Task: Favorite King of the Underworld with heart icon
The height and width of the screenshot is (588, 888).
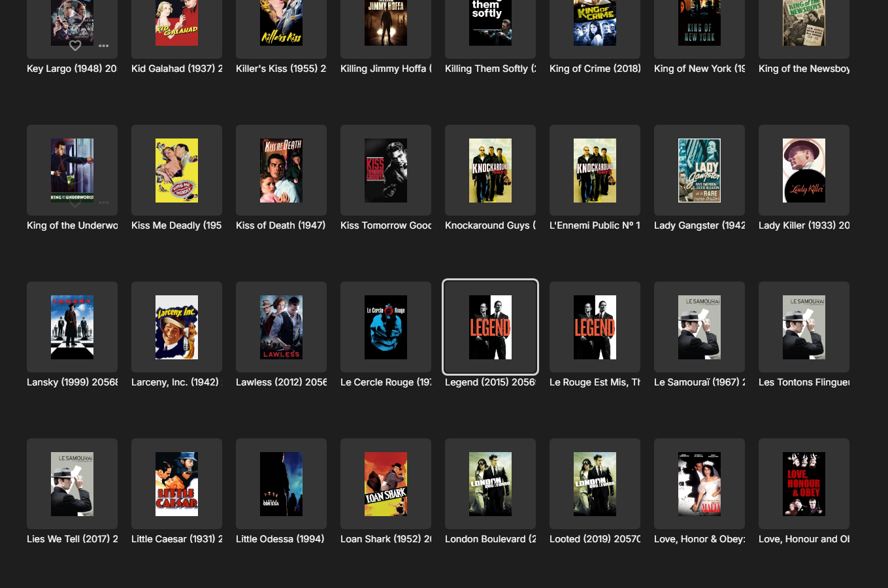Action: point(75,203)
